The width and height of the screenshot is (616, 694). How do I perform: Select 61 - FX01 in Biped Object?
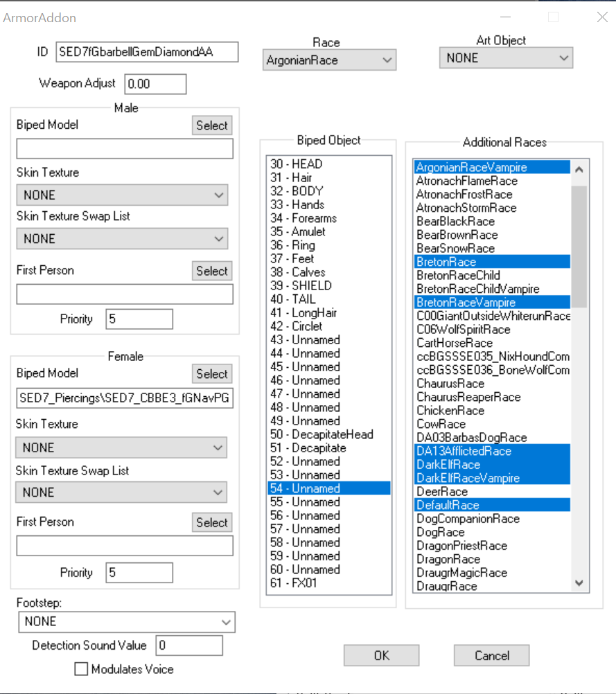(329, 583)
